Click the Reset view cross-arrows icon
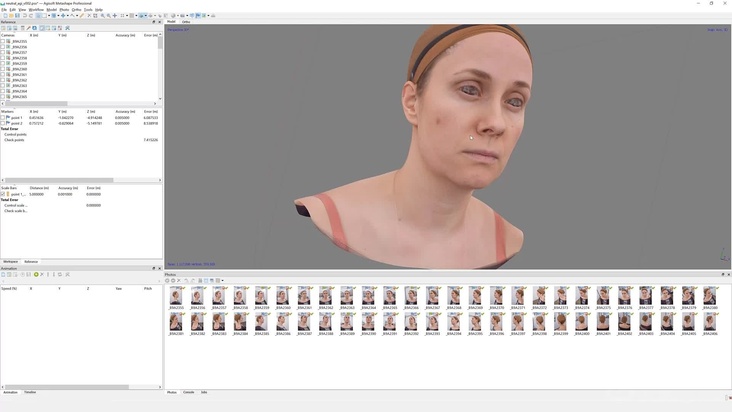Image resolution: width=732 pixels, height=412 pixels. [115, 15]
